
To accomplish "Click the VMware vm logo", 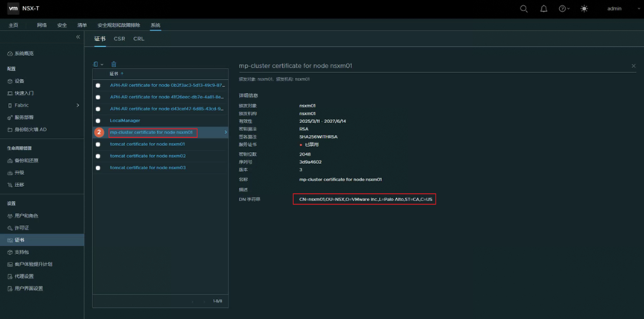I will click(x=13, y=9).
